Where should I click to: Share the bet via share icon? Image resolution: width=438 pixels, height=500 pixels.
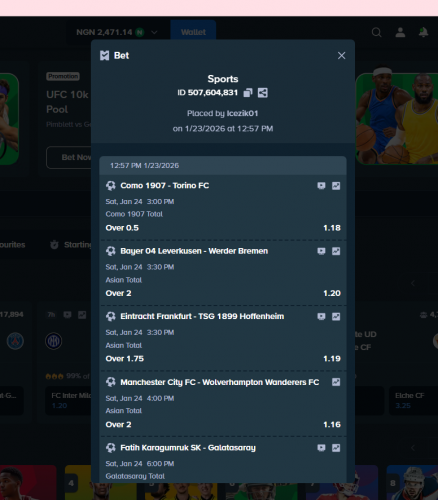[x=263, y=93]
